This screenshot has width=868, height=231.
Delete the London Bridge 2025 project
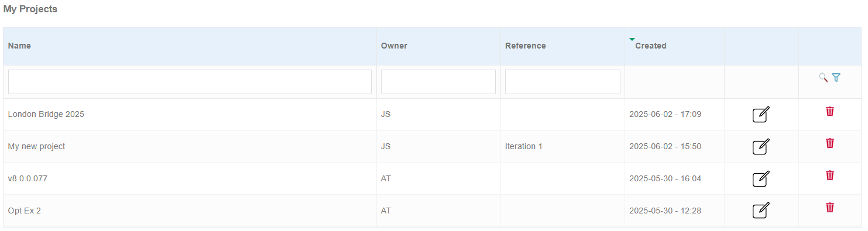pyautogui.click(x=830, y=111)
